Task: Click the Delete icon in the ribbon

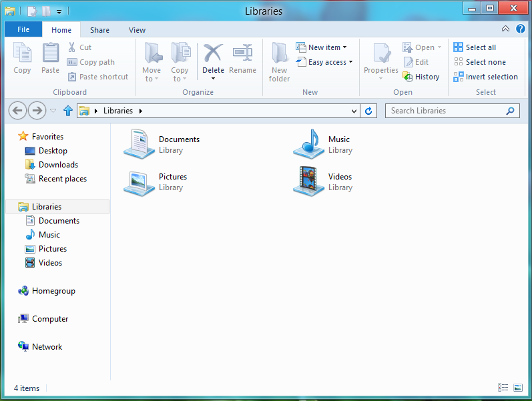Action: coord(213,53)
